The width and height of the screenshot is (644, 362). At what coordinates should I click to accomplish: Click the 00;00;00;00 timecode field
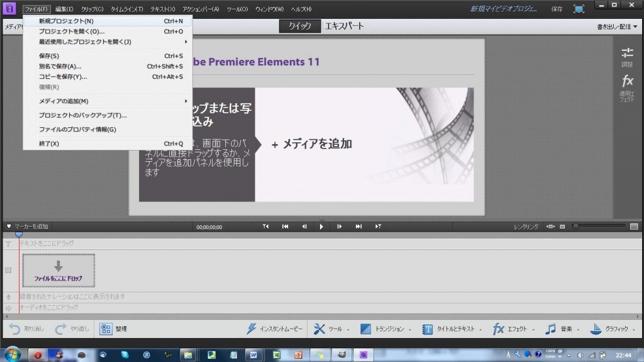pyautogui.click(x=209, y=227)
